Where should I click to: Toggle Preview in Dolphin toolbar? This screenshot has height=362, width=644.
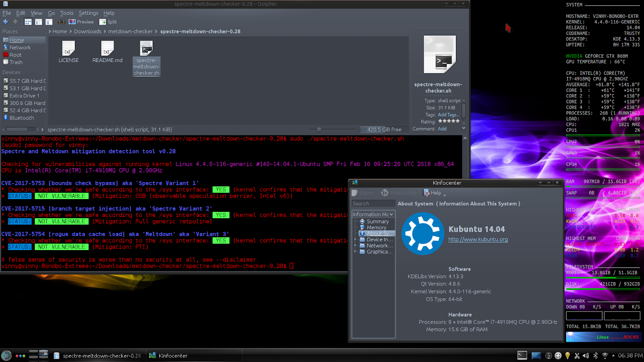pos(81,22)
